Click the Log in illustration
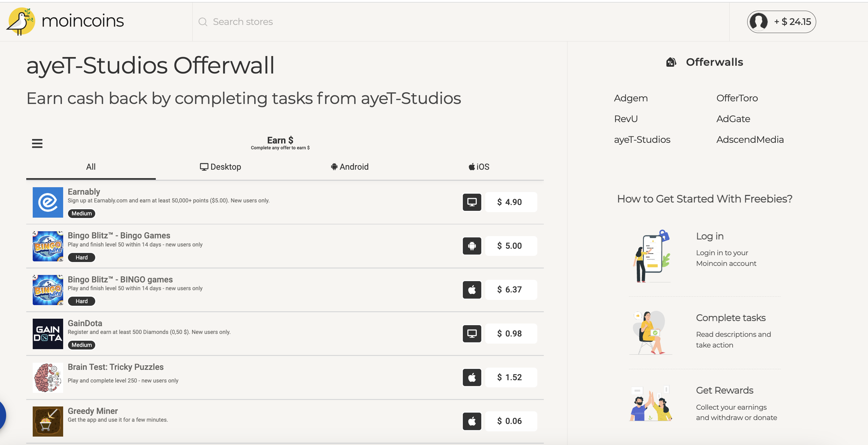The height and width of the screenshot is (445, 868). (x=651, y=256)
